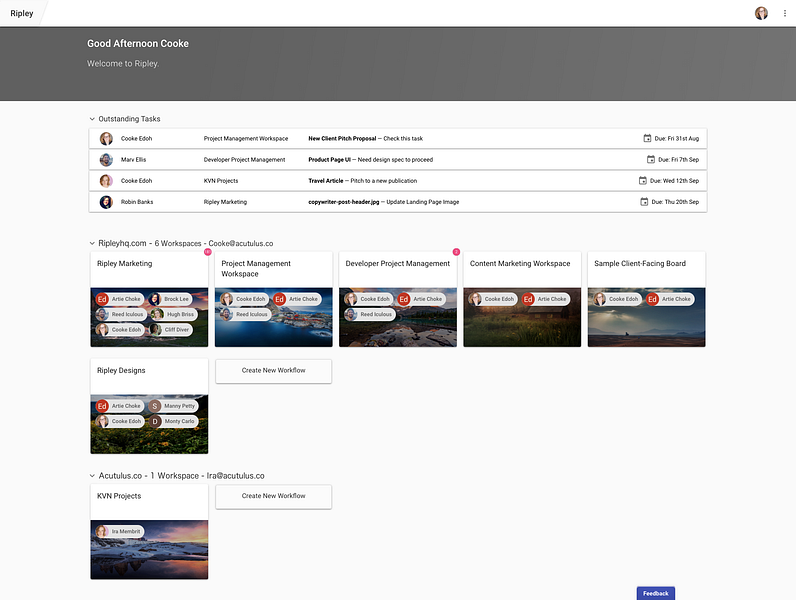The width and height of the screenshot is (796, 600).
Task: Click Create New Workflow under Ripleyhq.com
Action: (x=274, y=371)
